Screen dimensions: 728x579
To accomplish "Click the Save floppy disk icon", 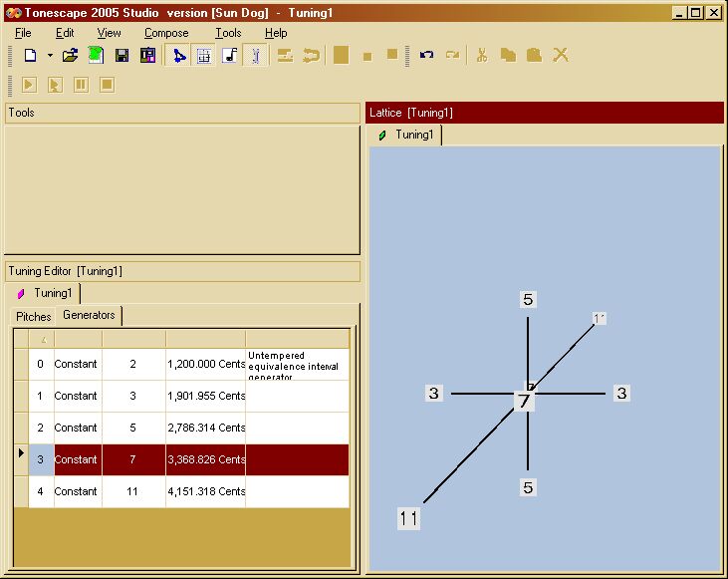I will (x=121, y=56).
